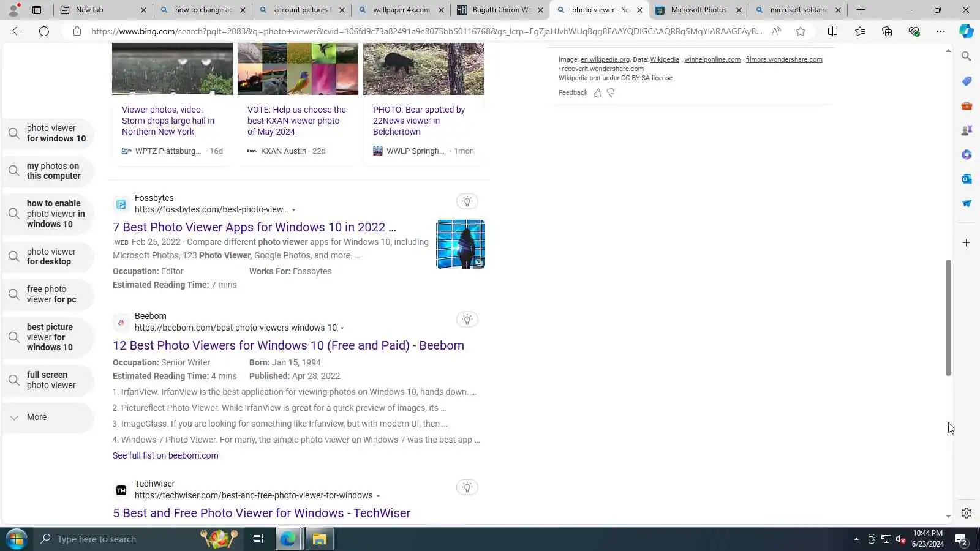Switch to 'account pictures' tab
The width and height of the screenshot is (980, 551).
tap(302, 10)
